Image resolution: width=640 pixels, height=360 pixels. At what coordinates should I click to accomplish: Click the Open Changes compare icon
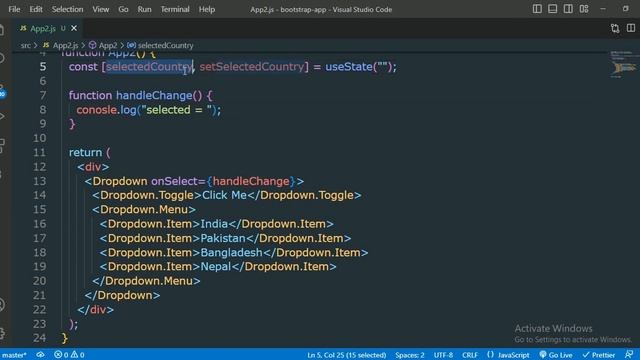615,28
